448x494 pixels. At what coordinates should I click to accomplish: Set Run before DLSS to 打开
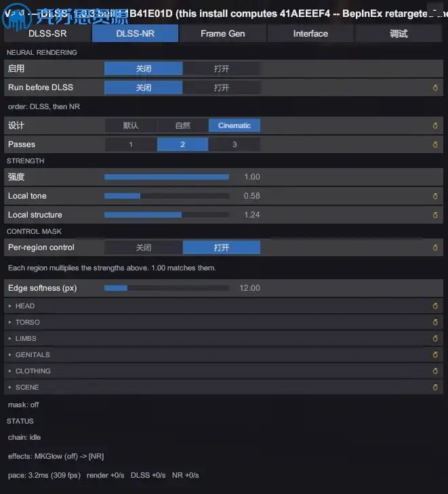pos(222,87)
